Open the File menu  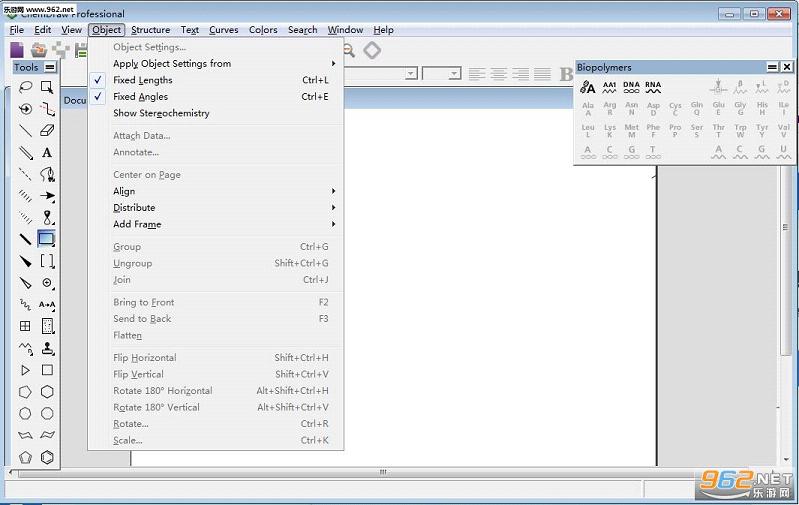(x=16, y=30)
